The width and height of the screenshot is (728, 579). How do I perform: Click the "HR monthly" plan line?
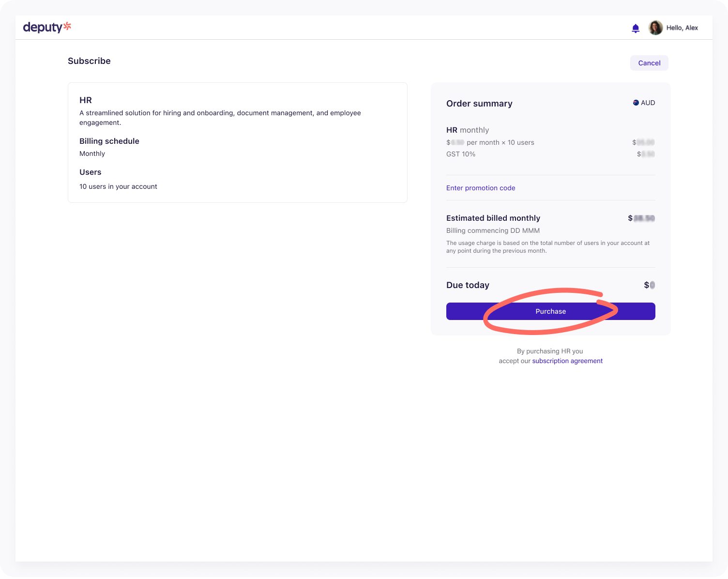click(467, 130)
